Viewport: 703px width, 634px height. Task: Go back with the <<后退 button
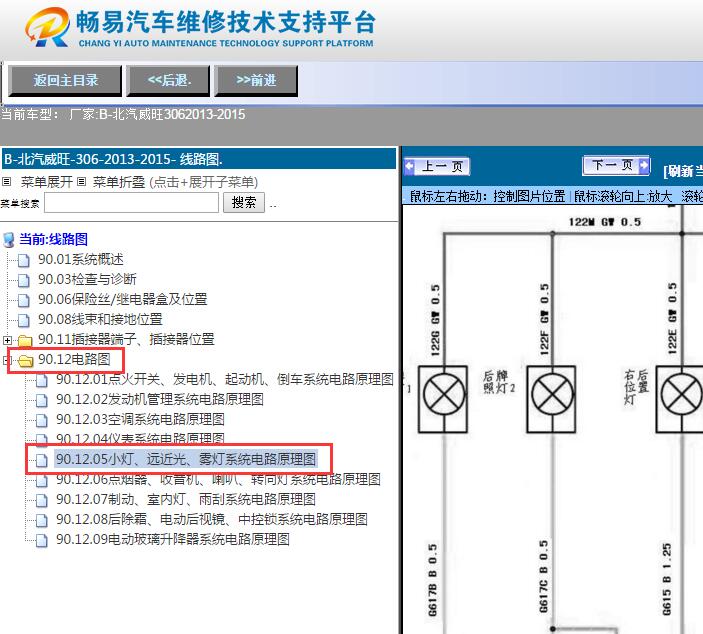(168, 81)
